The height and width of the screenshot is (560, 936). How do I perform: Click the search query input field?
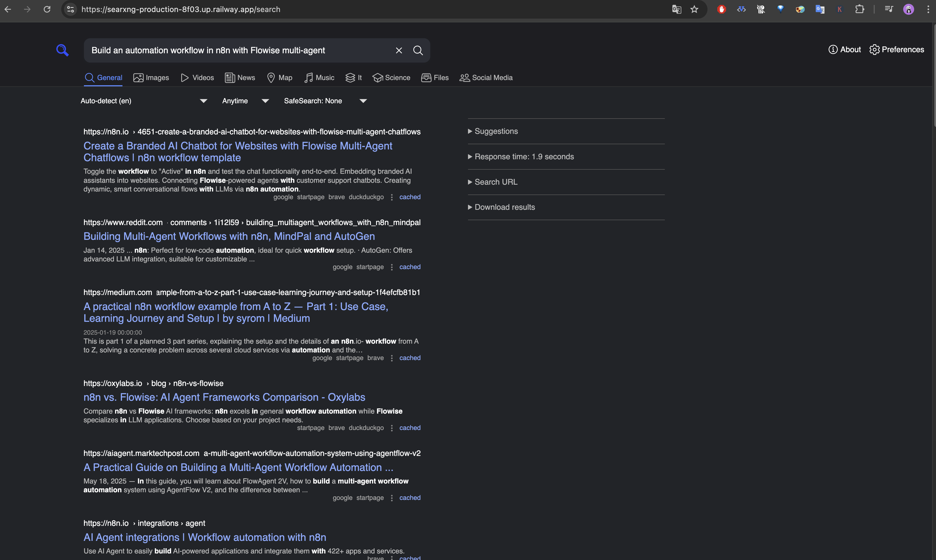click(238, 50)
